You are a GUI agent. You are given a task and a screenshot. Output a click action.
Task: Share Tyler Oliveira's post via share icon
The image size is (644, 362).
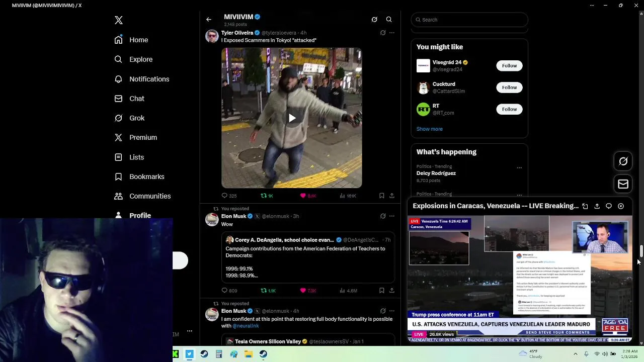pos(392,196)
